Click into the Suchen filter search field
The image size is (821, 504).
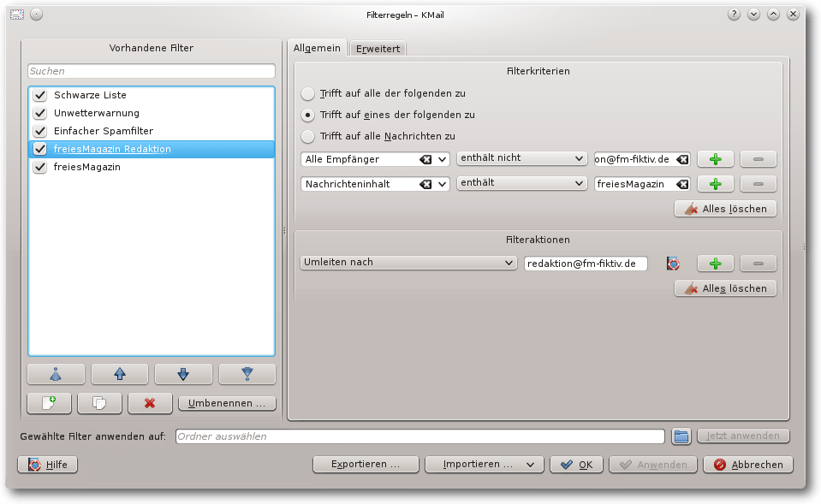click(152, 71)
